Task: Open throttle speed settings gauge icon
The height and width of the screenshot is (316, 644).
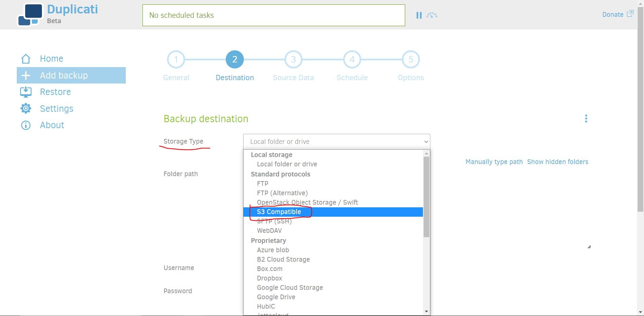Action: [432, 15]
